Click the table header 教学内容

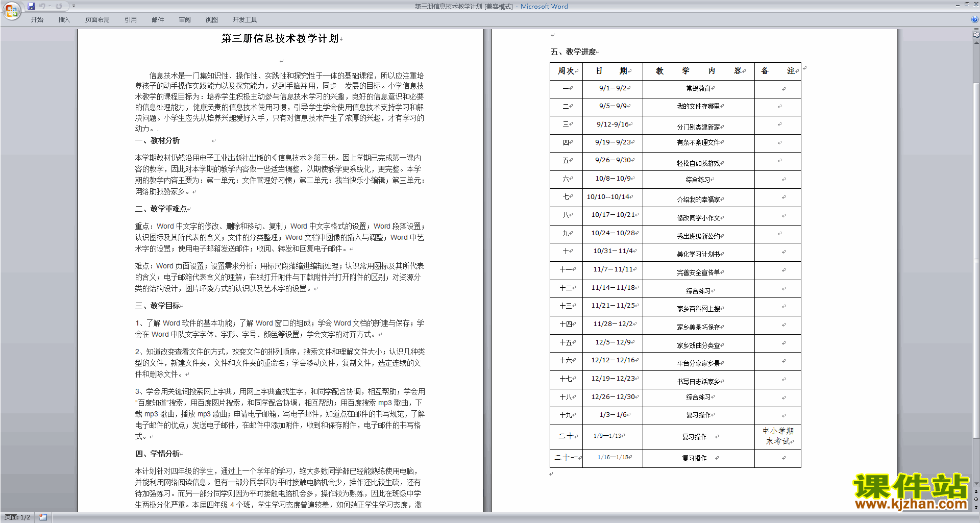click(698, 71)
